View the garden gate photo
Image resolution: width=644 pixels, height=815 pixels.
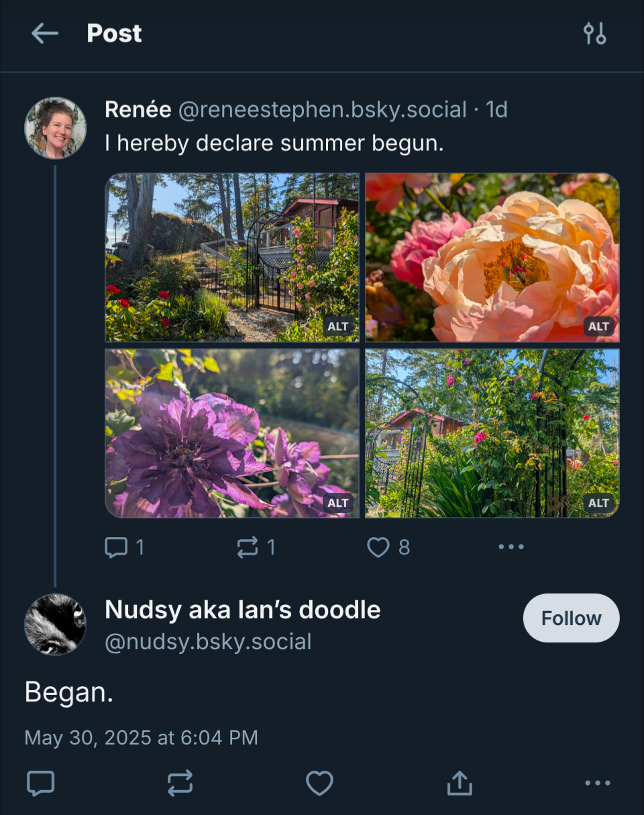(232, 258)
